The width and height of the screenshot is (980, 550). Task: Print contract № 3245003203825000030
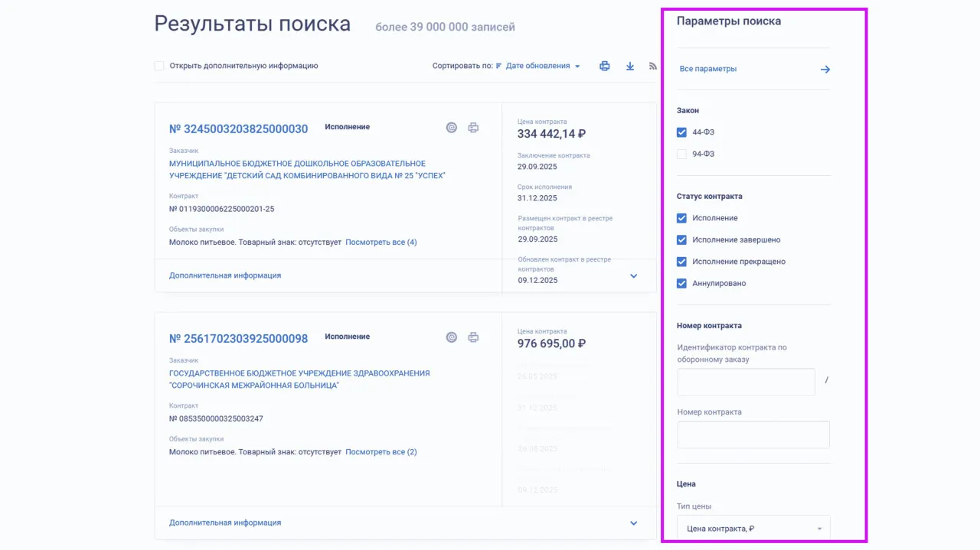[x=473, y=128]
